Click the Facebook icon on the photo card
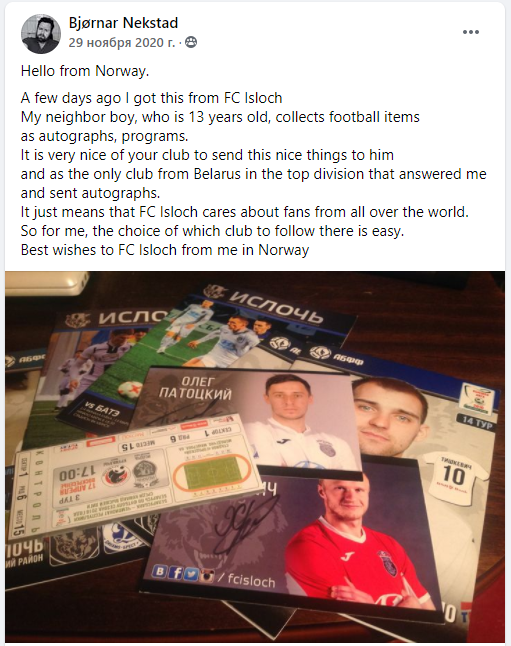Viewport: 511px width, 646px height. [x=177, y=573]
